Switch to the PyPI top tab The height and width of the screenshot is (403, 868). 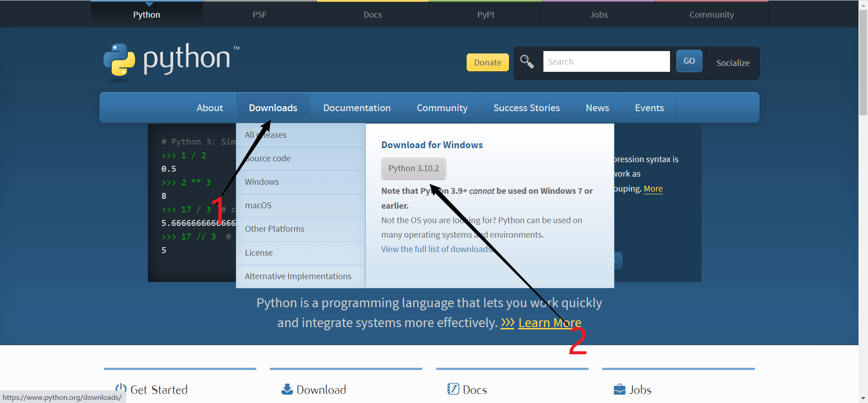[486, 14]
